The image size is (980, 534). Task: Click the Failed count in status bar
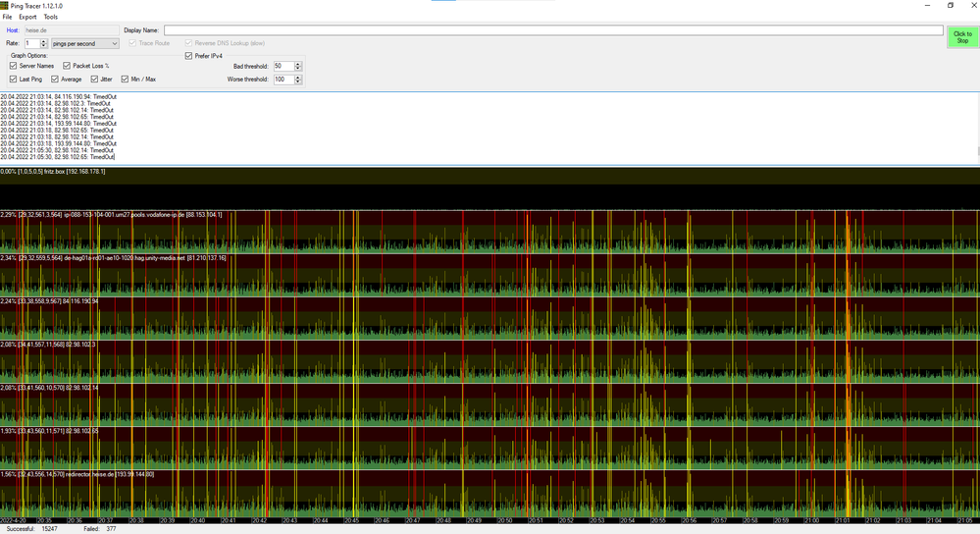[111, 529]
